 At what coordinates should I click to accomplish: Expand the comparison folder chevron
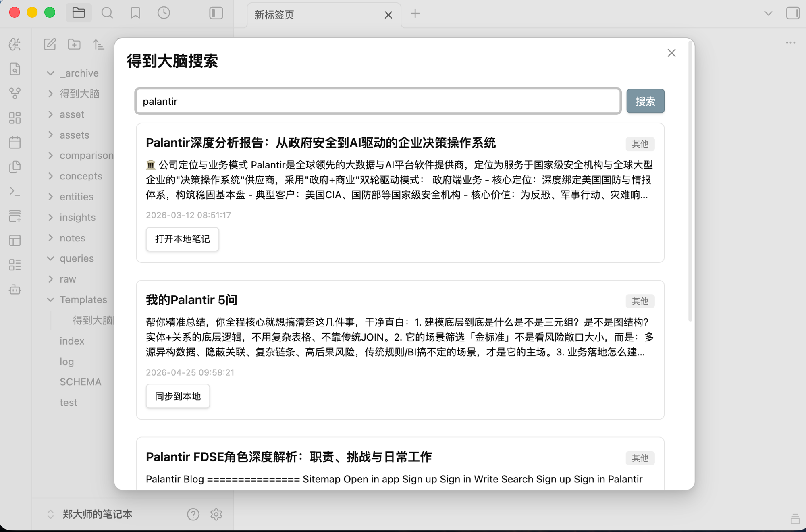(50, 155)
